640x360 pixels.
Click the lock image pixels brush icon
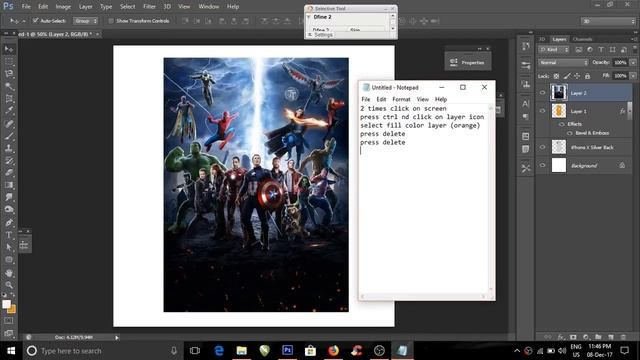point(567,76)
